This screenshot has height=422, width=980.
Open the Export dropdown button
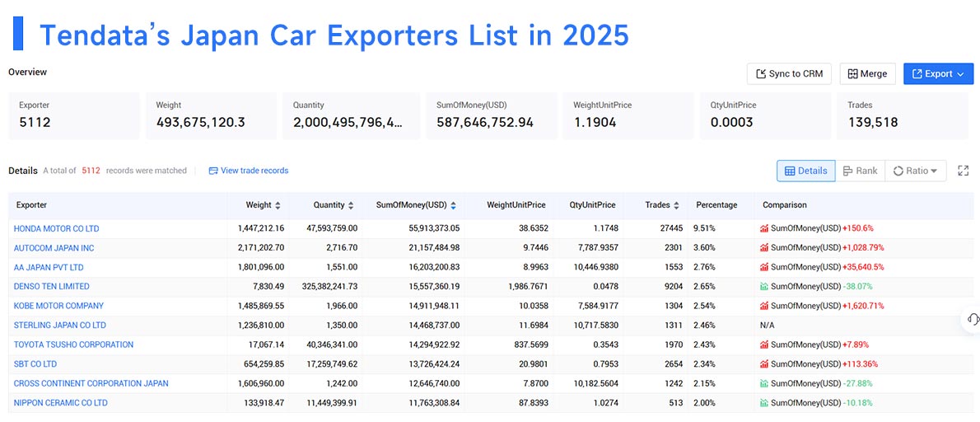point(938,74)
